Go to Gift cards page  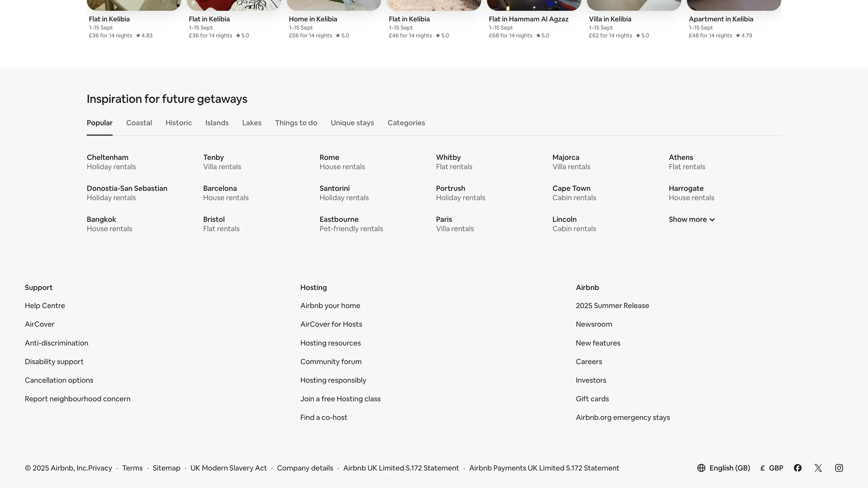tap(592, 399)
